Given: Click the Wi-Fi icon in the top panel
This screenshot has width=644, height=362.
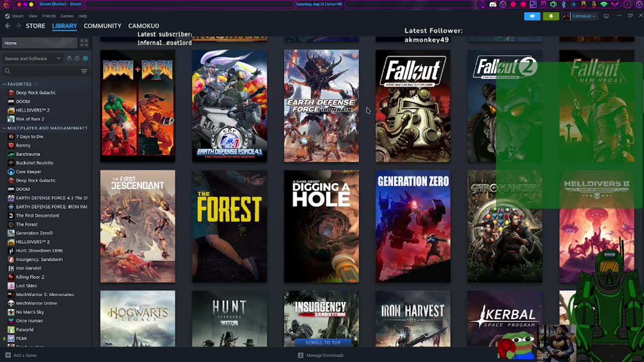Looking at the screenshot, I should point(604,5).
